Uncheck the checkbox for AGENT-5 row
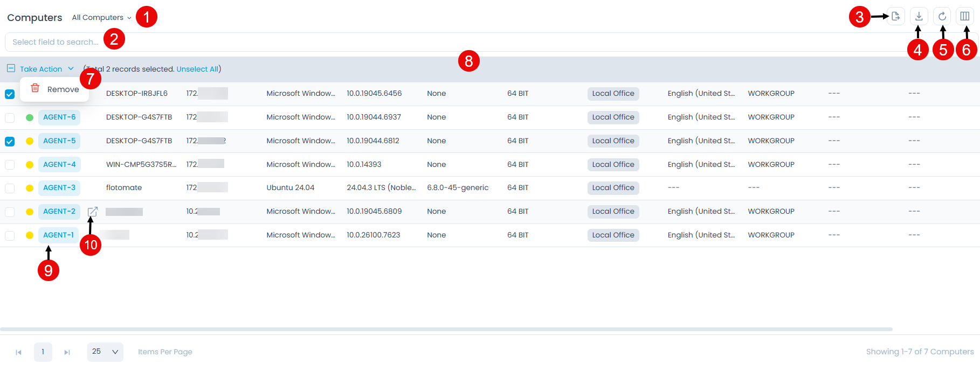The image size is (980, 385). (x=10, y=141)
